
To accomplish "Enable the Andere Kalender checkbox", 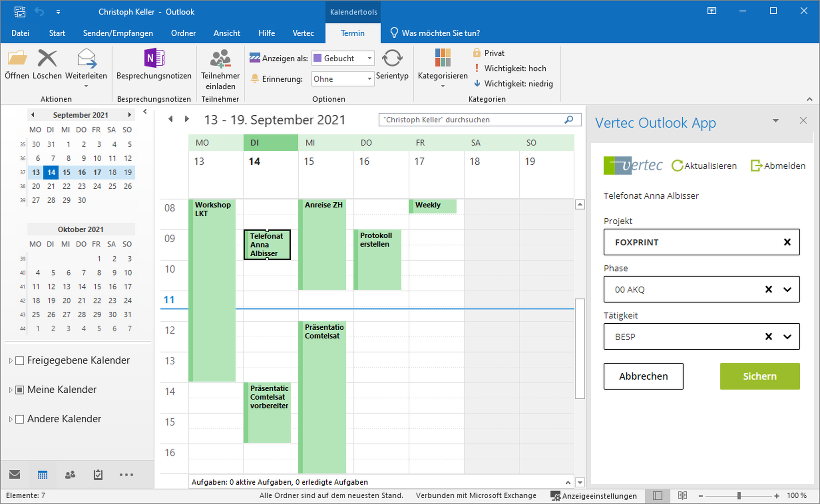I will 20,419.
